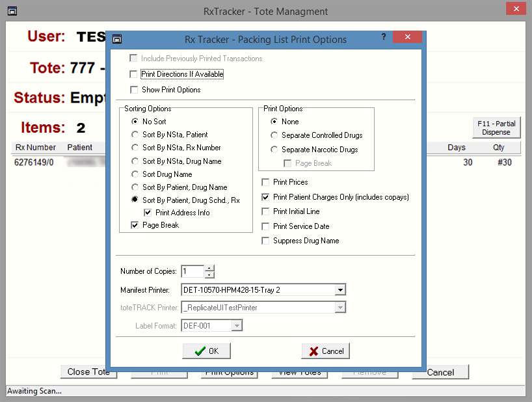Click the Number of Copies input field
The height and width of the screenshot is (402, 532).
193,271
